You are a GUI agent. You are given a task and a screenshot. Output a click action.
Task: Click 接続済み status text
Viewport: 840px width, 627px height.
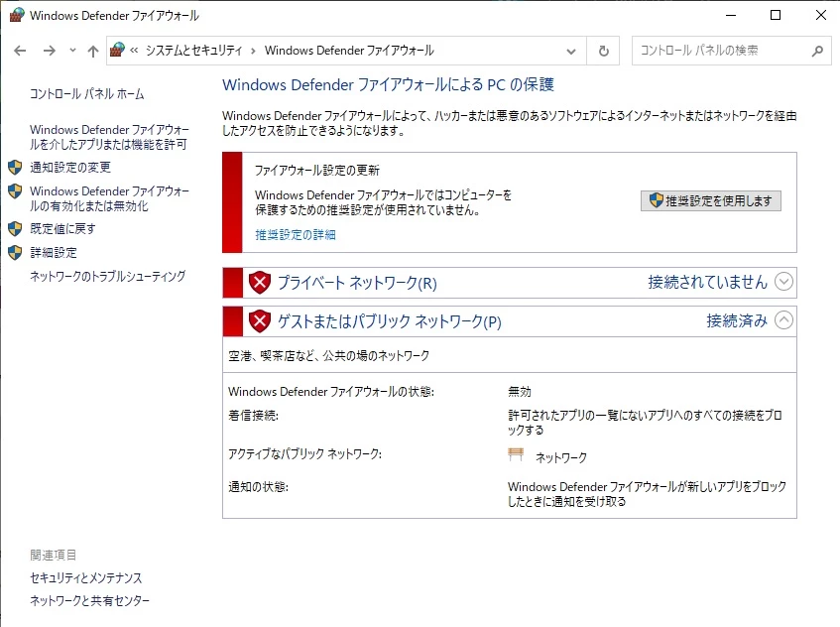click(x=737, y=320)
